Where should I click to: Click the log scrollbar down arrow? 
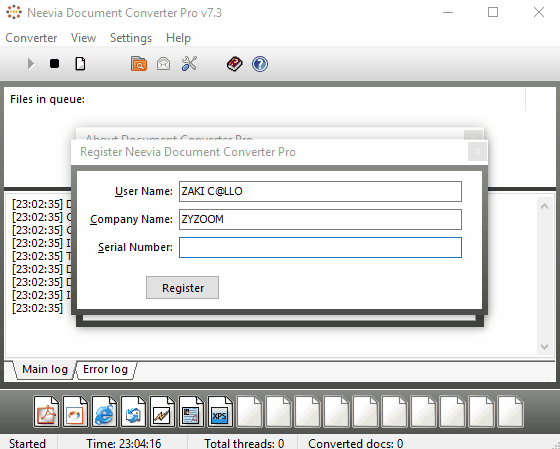pyautogui.click(x=544, y=346)
